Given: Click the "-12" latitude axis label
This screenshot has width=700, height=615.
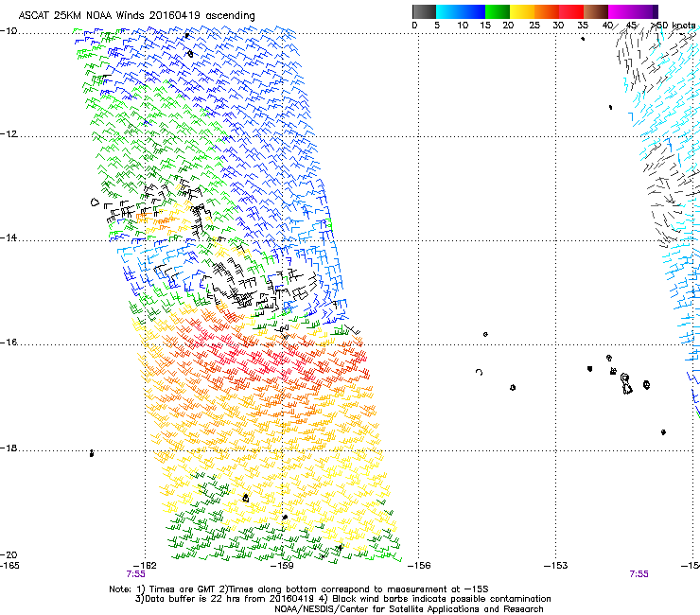Looking at the screenshot, I should pyautogui.click(x=9, y=134).
